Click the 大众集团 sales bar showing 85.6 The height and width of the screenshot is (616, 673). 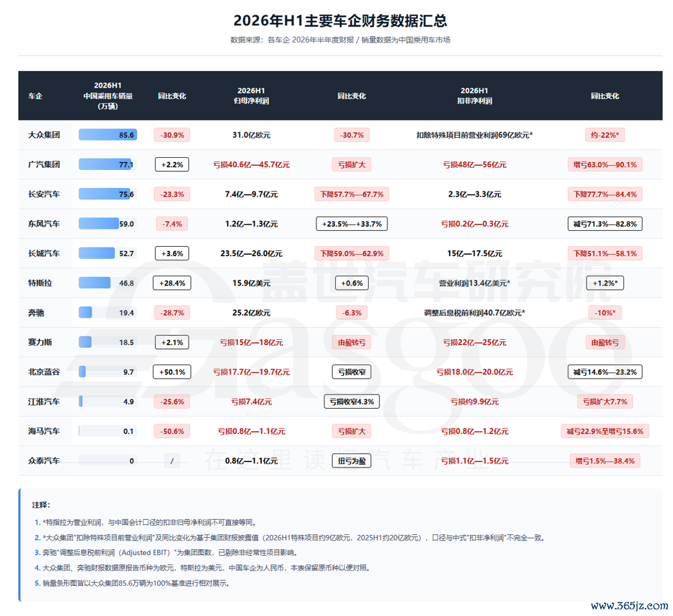(x=108, y=134)
